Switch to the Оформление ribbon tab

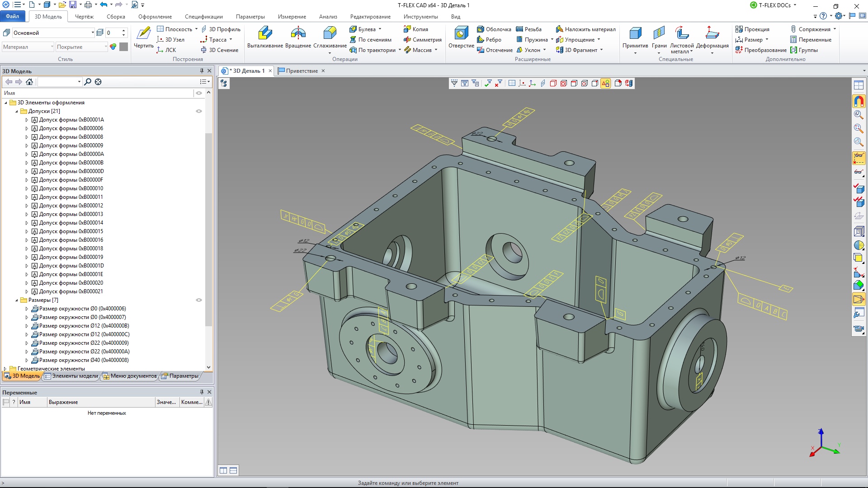(x=155, y=17)
